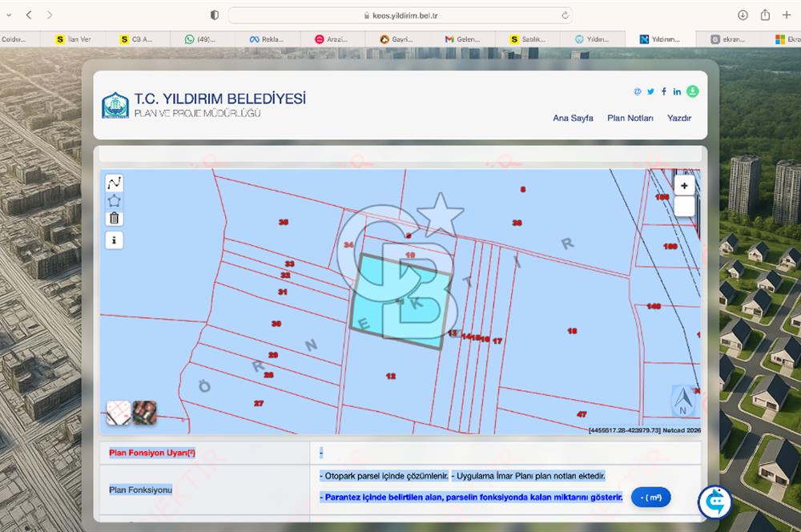Switch to the plan map basemap thumbnail
Image resolution: width=801 pixels, height=532 pixels.
point(119,413)
